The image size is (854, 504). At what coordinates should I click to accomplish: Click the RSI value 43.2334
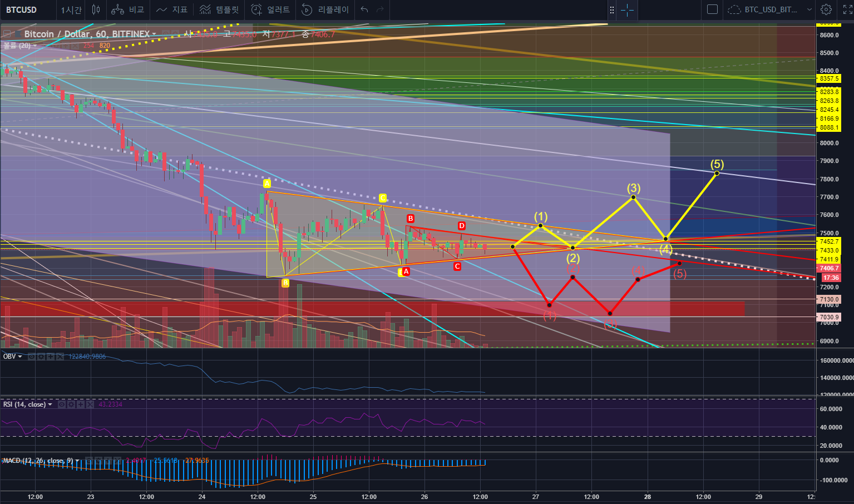pyautogui.click(x=110, y=404)
